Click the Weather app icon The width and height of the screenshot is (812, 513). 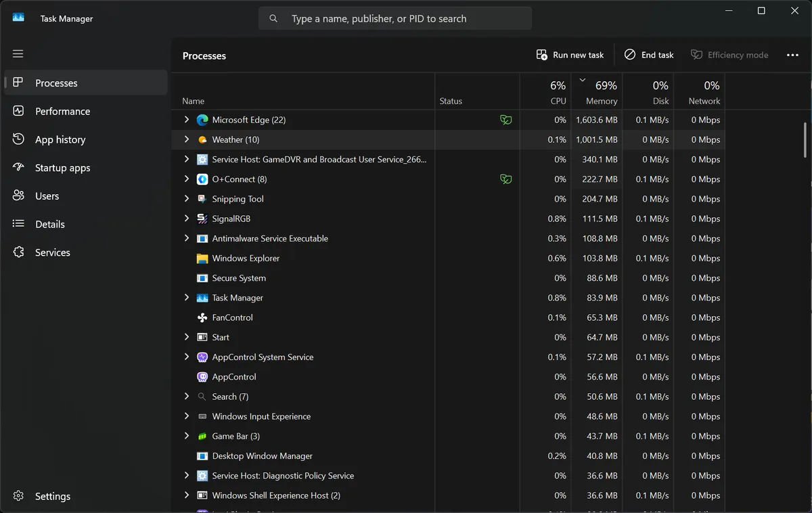(x=202, y=139)
